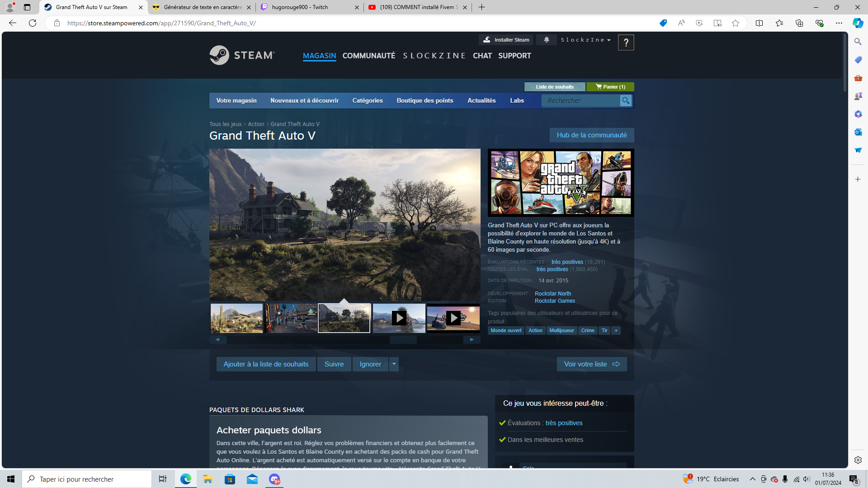Open Windows Start menu
The height and width of the screenshot is (488, 868).
click(11, 479)
